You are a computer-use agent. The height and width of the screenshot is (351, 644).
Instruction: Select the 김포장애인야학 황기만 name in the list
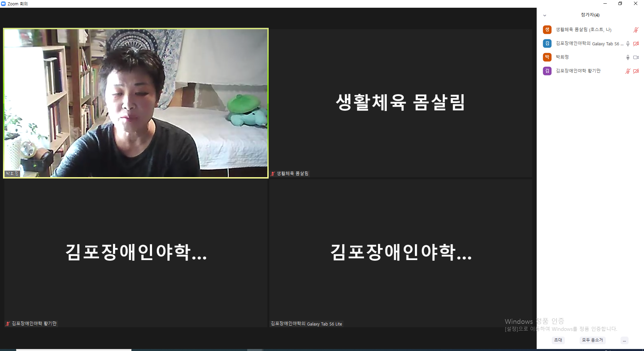tap(578, 71)
